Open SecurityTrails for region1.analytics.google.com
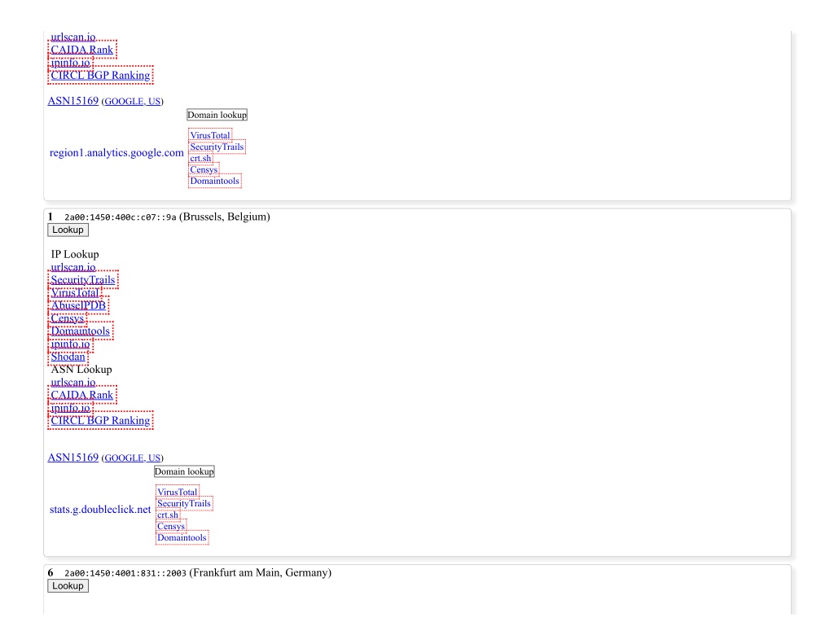This screenshot has height=644, width=834. (x=217, y=147)
